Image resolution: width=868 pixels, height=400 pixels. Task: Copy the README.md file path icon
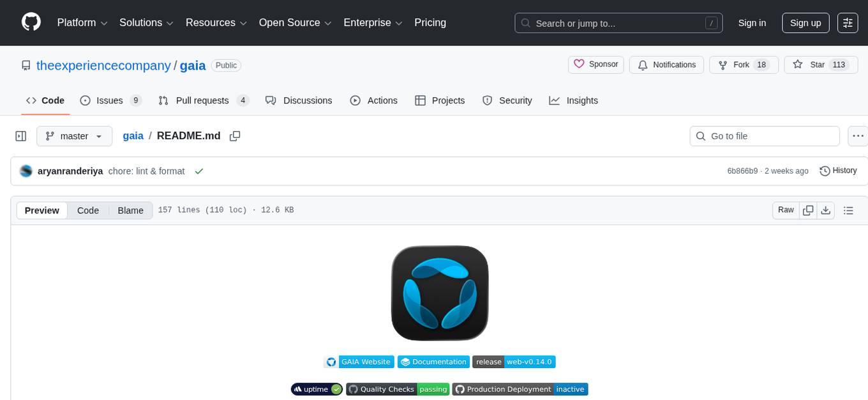235,135
